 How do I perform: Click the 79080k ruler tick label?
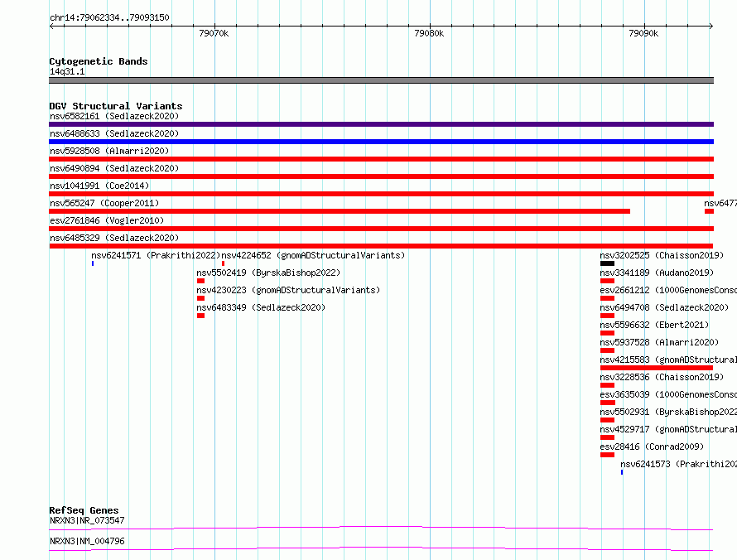tap(429, 33)
